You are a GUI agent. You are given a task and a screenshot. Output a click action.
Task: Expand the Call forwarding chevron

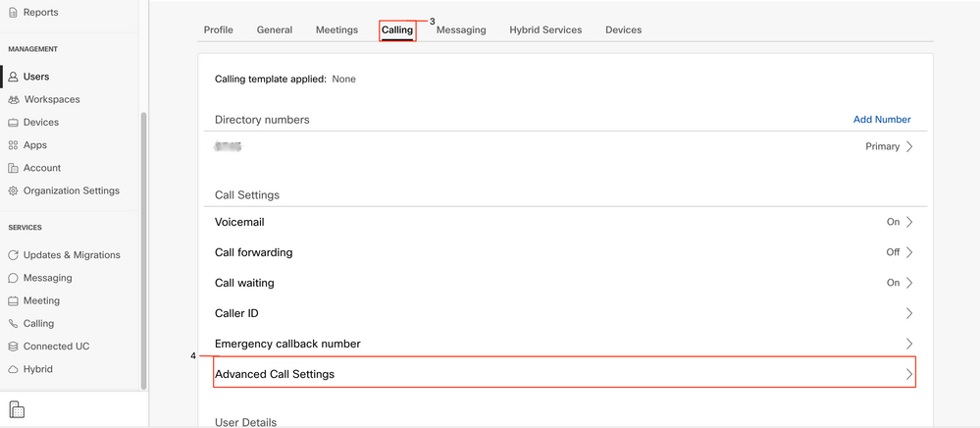tap(909, 252)
